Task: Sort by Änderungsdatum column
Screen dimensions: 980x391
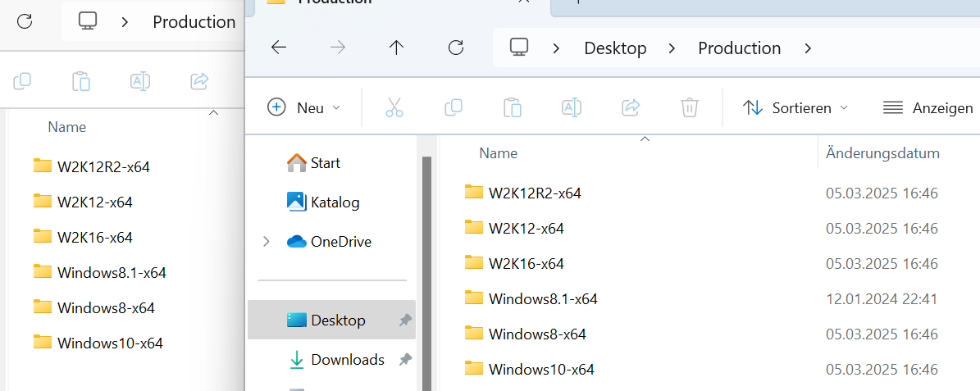Action: (x=882, y=153)
